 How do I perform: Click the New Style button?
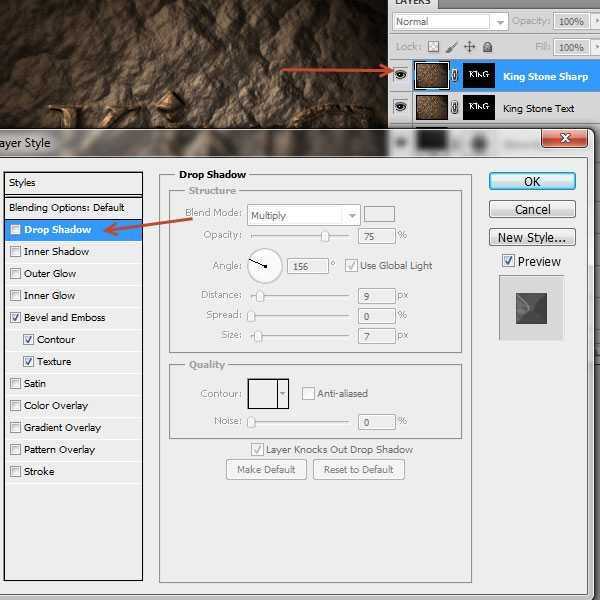[x=532, y=237]
